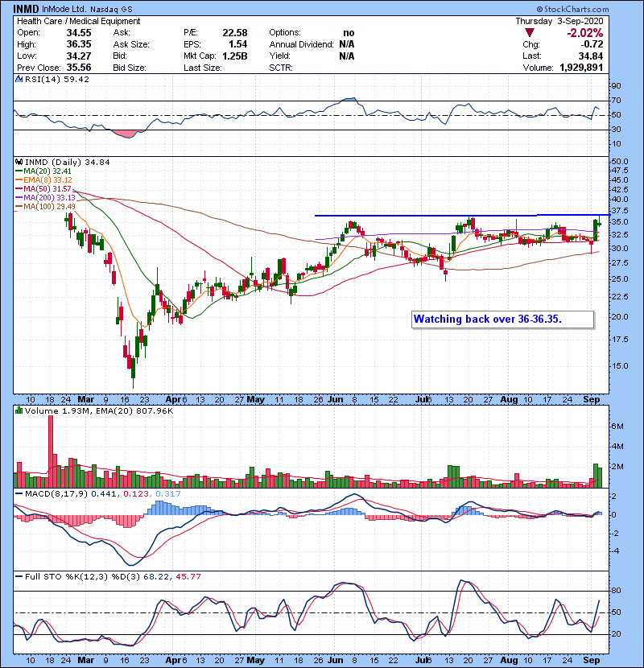Click the 'Volume 1.93M, EMA(20) 807.96K' label
Image resolution: width=644 pixels, height=668 pixels.
(x=99, y=410)
